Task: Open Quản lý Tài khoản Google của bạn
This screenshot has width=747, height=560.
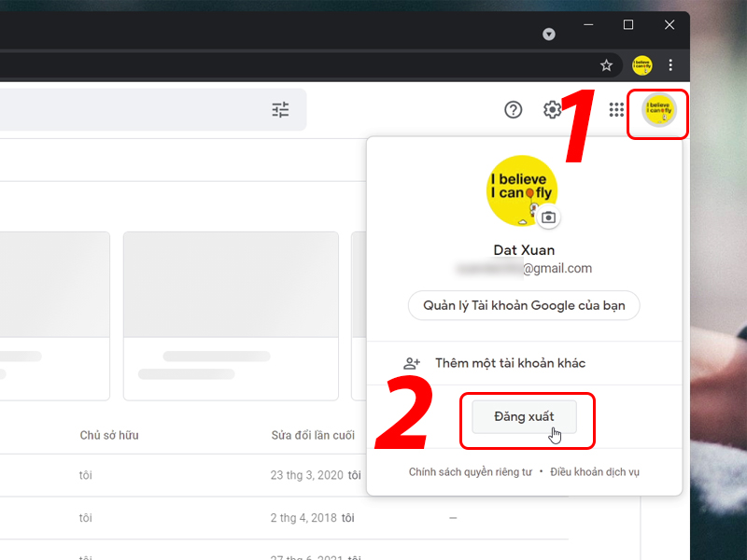Action: 523,305
